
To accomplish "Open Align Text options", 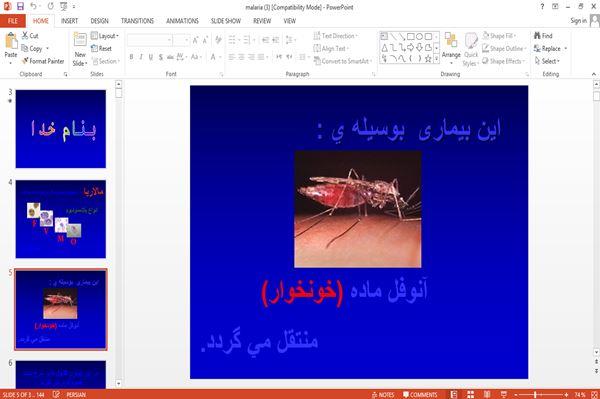I will click(x=331, y=49).
